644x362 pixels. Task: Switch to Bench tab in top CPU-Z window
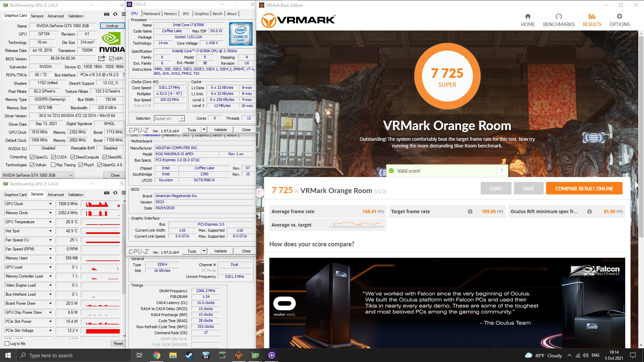click(x=217, y=14)
